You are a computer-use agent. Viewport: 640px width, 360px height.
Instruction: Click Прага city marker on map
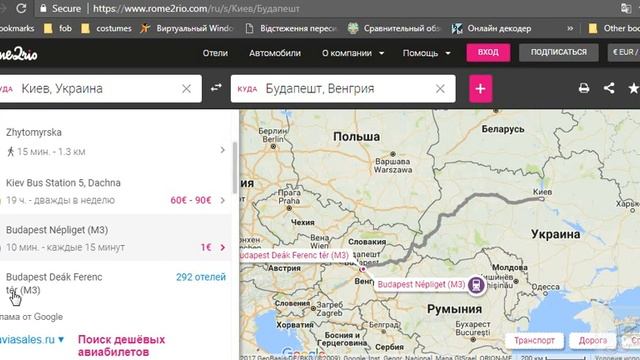[x=289, y=208]
